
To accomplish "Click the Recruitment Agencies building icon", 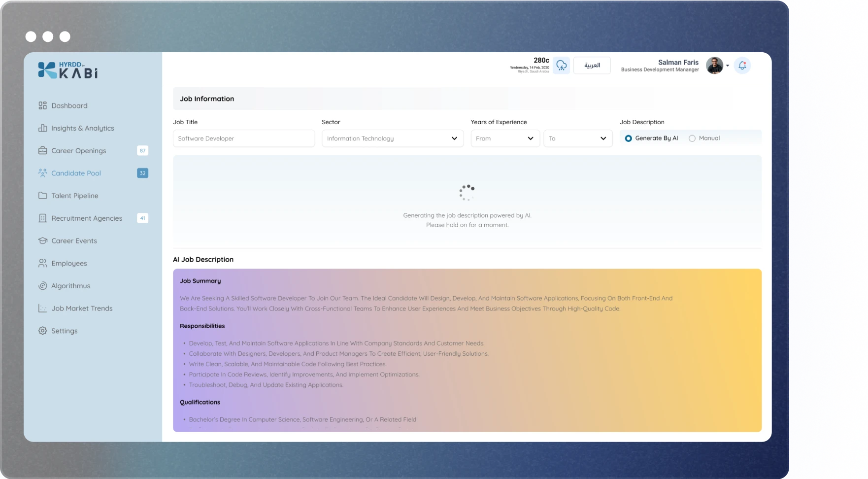I will (43, 218).
